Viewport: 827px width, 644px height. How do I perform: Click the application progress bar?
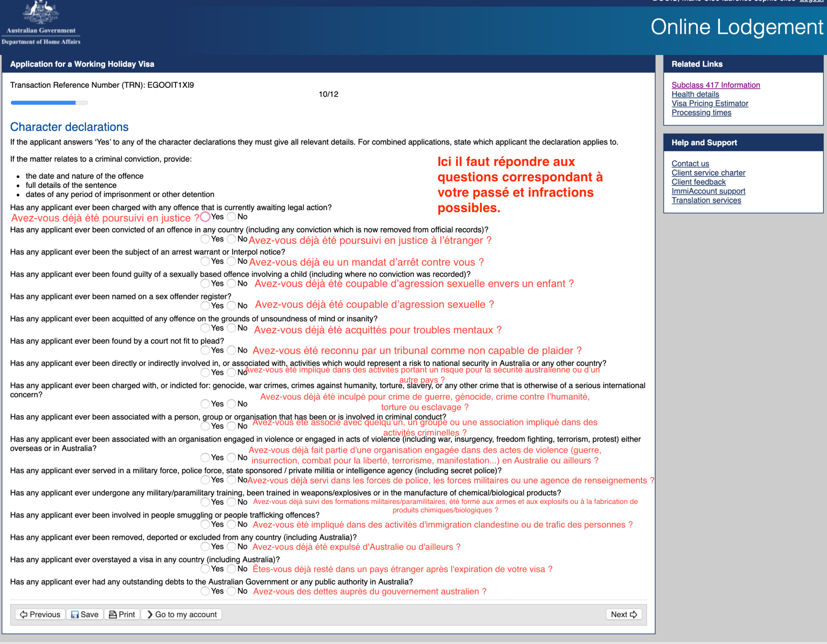pyautogui.click(x=49, y=103)
